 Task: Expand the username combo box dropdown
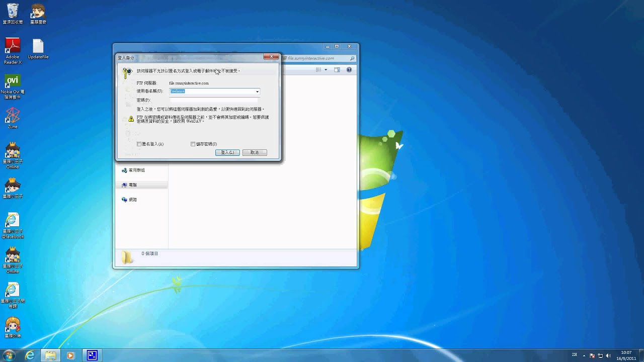257,92
